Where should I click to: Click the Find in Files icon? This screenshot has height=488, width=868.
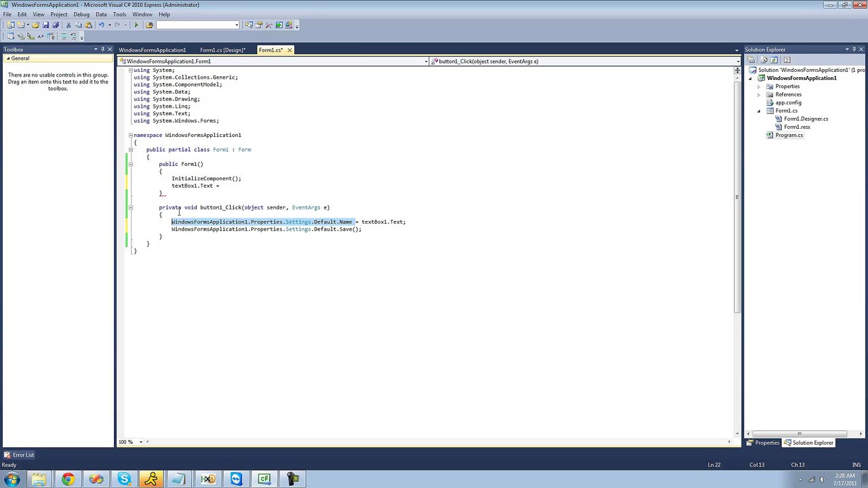[x=149, y=25]
